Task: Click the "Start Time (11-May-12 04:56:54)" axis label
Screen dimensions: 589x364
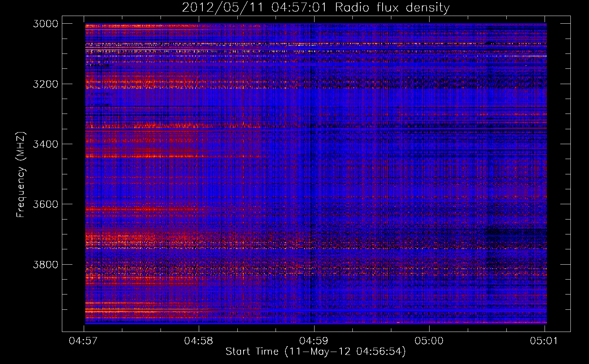Action: click(x=316, y=352)
